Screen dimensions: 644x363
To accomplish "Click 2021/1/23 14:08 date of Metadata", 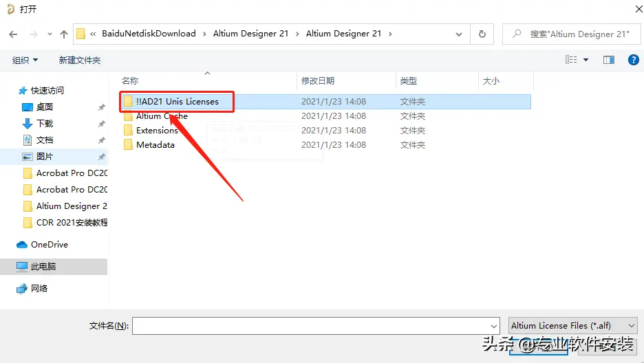I will [x=334, y=145].
